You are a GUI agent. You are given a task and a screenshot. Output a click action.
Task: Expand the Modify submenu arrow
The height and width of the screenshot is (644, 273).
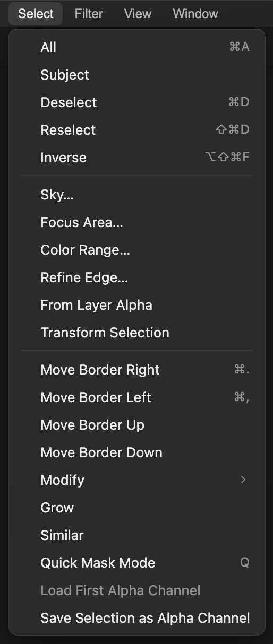[x=243, y=480]
